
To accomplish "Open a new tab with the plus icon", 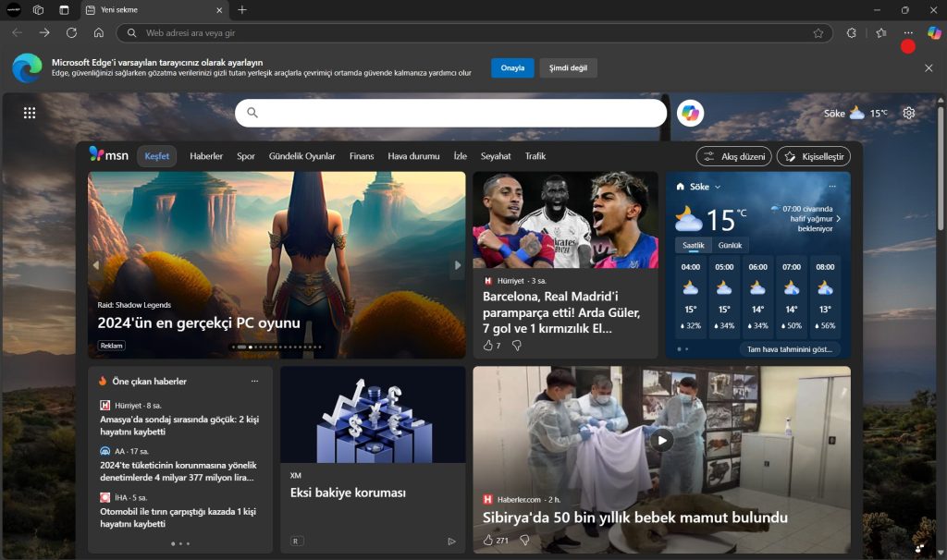I will pos(242,9).
